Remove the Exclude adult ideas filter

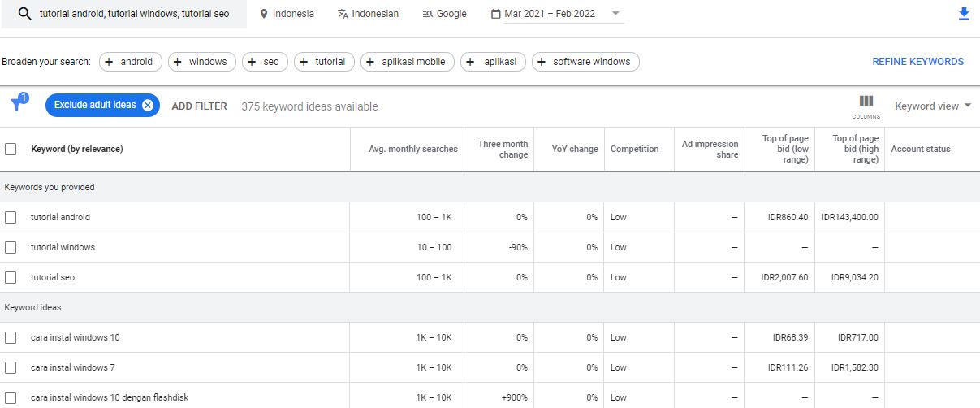click(148, 106)
